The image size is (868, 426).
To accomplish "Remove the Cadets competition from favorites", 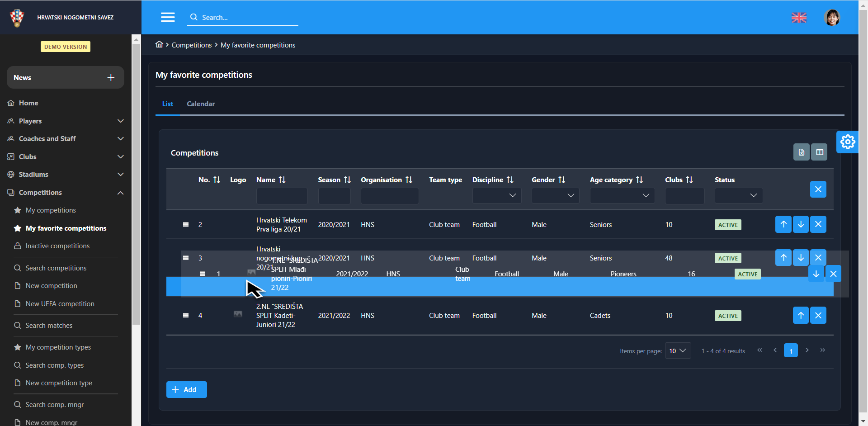I will [x=818, y=316].
